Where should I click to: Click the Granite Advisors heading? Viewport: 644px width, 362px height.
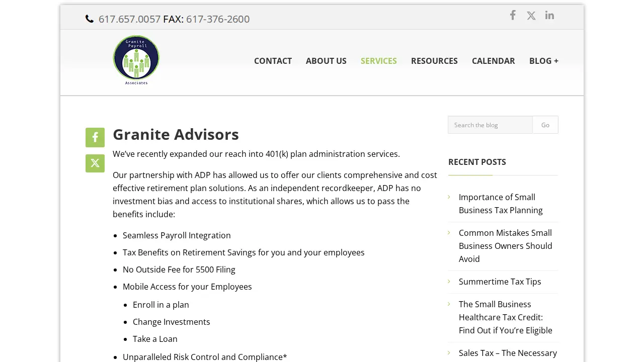point(176,134)
